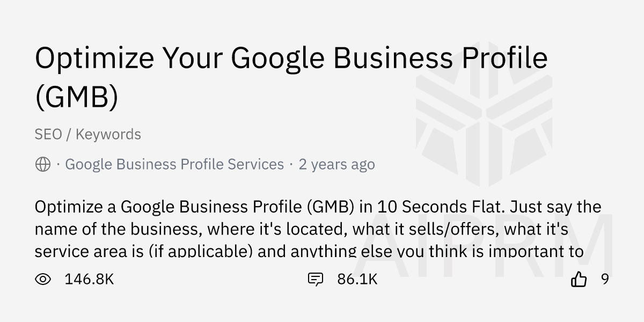Select the speech bubble next to 86.1K
The image size is (644, 322).
[x=316, y=279]
